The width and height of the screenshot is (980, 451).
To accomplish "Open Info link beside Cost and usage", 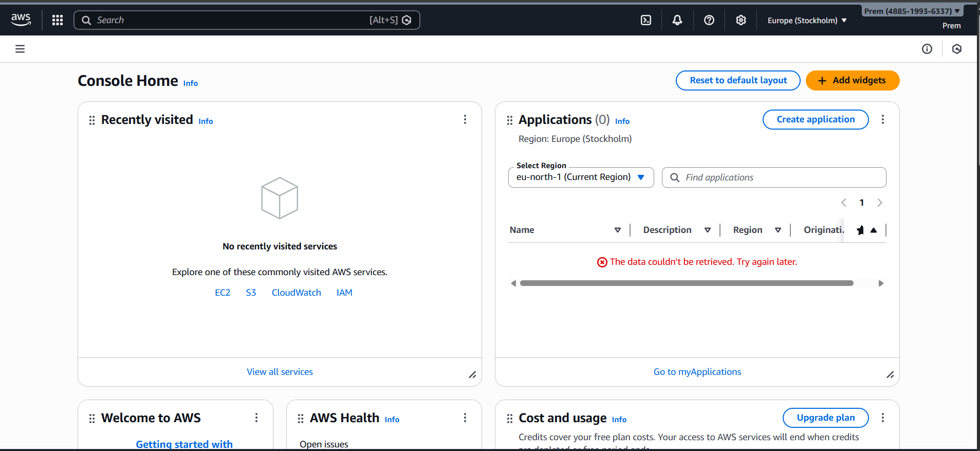I will point(619,420).
